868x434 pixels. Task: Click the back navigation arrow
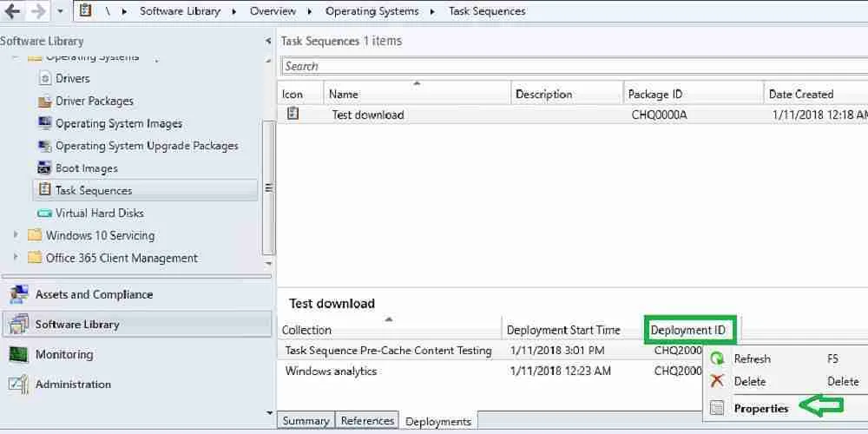(x=12, y=11)
